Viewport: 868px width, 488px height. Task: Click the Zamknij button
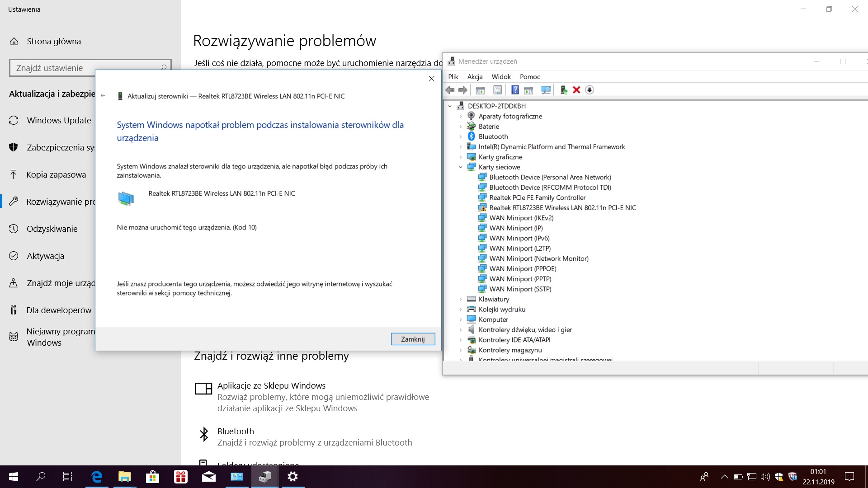point(413,339)
